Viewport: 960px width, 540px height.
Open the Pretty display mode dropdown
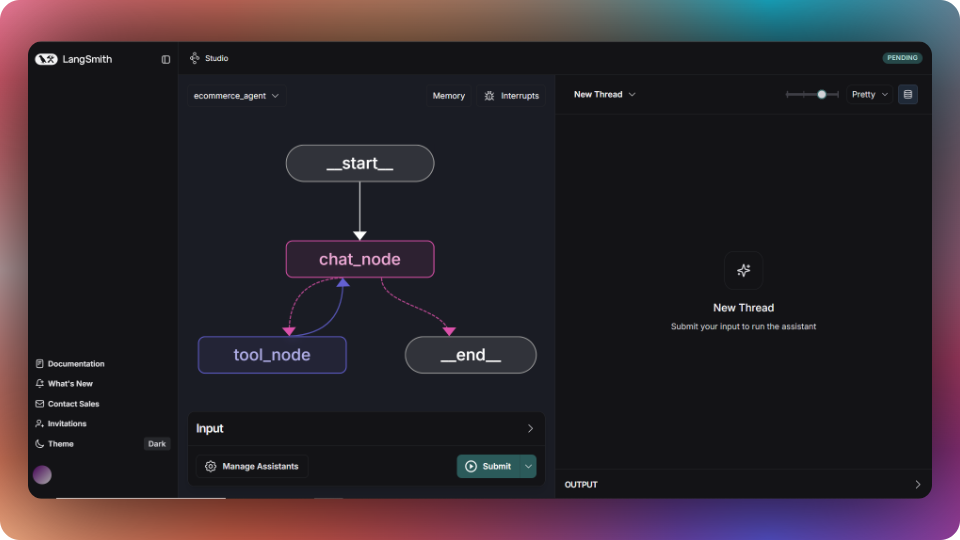tap(869, 94)
